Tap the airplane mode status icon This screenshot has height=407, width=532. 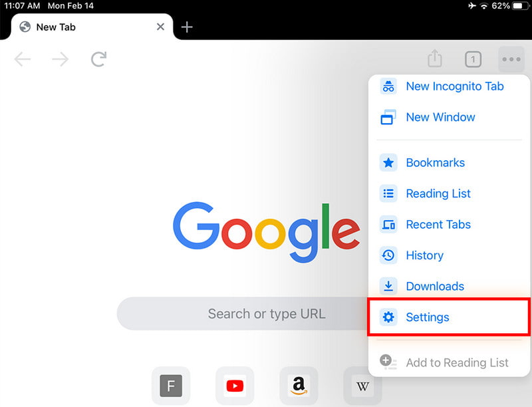[472, 6]
